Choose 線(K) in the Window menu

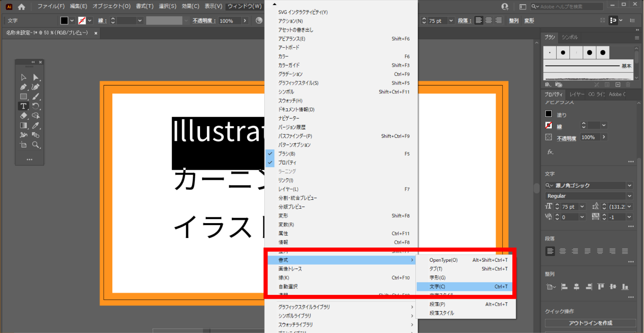(x=341, y=278)
